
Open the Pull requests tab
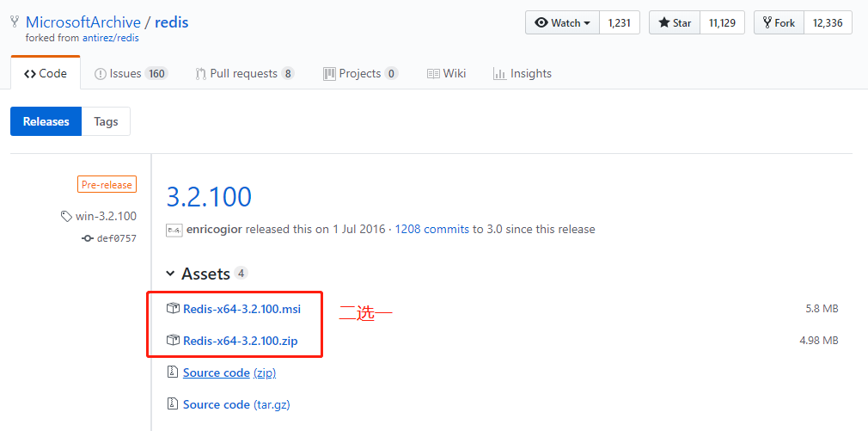point(245,73)
